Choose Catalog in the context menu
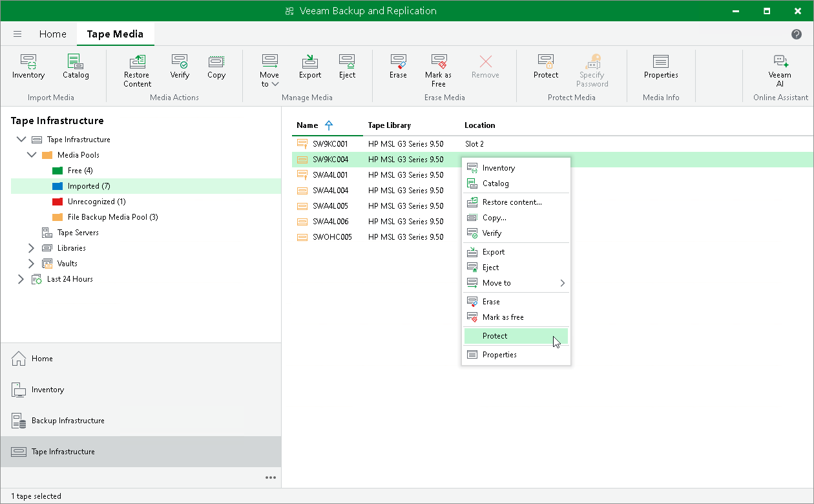Image resolution: width=814 pixels, height=504 pixels. (516, 184)
